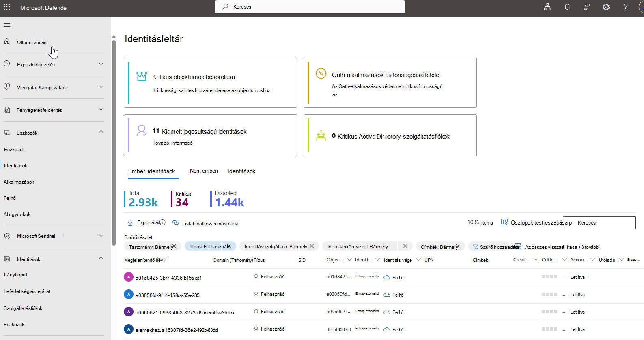Click the crown icon on Kritikus objektumok card
The image size is (644, 340).
[x=142, y=76]
